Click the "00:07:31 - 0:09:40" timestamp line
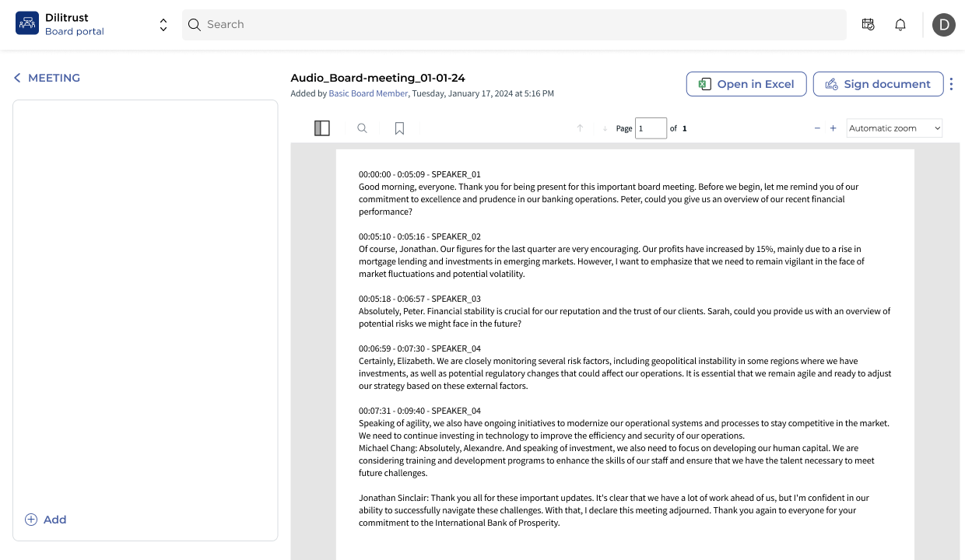The height and width of the screenshot is (560, 965). [x=419, y=411]
